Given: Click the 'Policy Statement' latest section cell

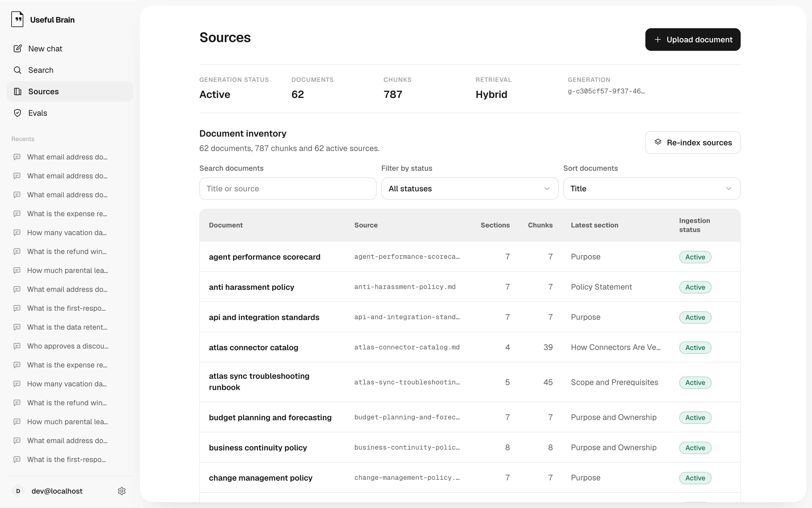Looking at the screenshot, I should tap(601, 287).
